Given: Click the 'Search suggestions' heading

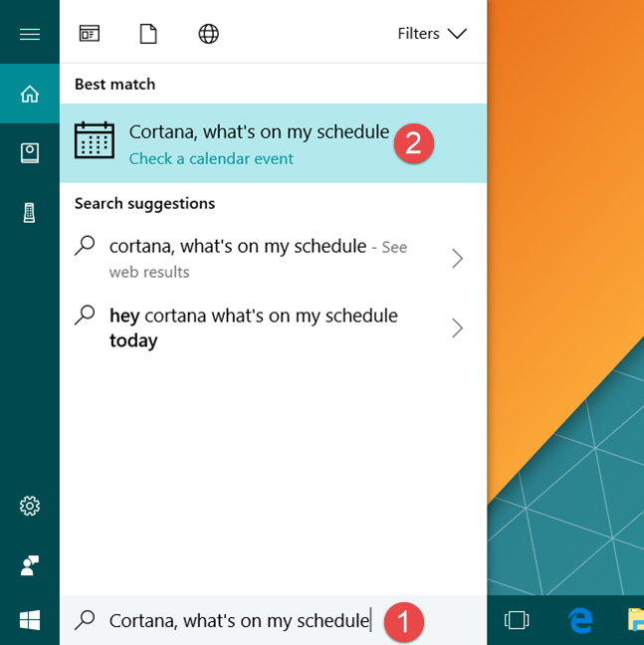Looking at the screenshot, I should coord(144,204).
